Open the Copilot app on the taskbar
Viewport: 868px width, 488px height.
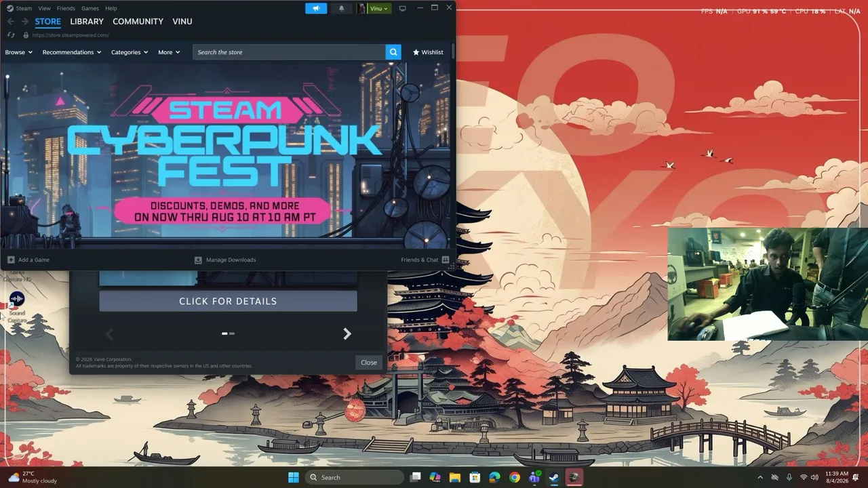(435, 477)
